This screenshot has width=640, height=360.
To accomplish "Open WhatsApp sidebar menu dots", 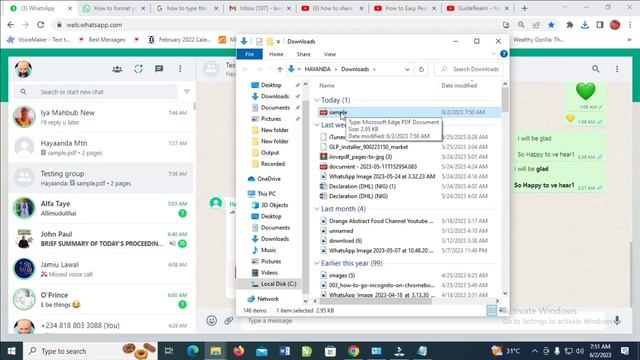I will [180, 69].
